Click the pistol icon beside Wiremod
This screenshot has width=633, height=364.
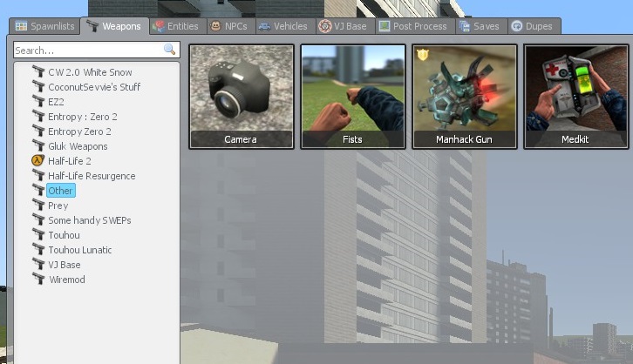click(38, 279)
